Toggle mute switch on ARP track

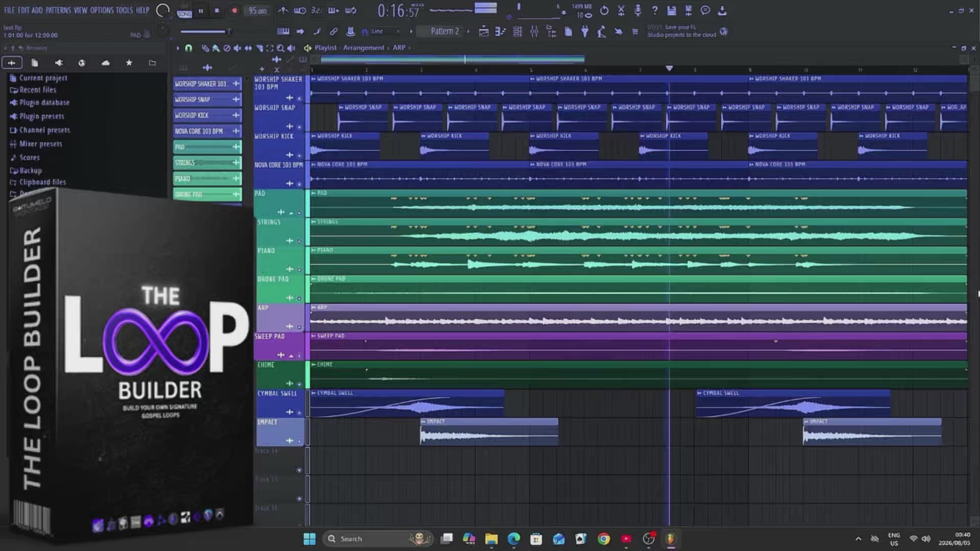tap(299, 327)
